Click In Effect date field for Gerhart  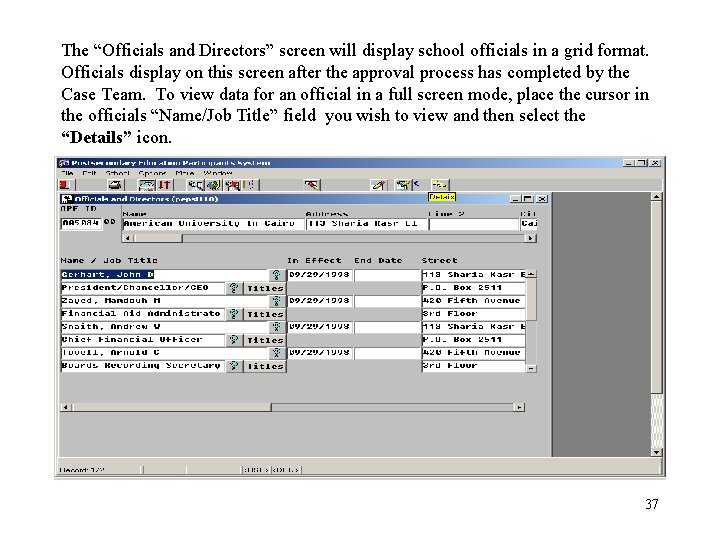(320, 275)
